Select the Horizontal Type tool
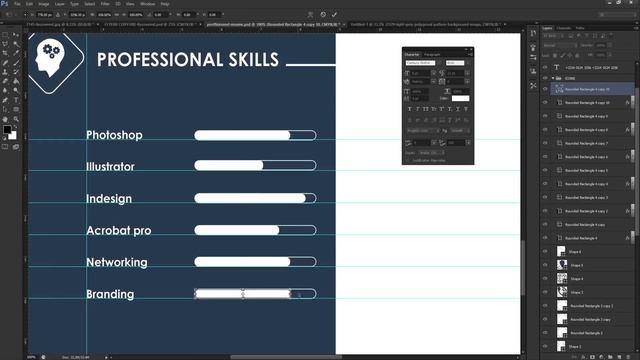Viewport: 640px width, 360px height. [16, 100]
